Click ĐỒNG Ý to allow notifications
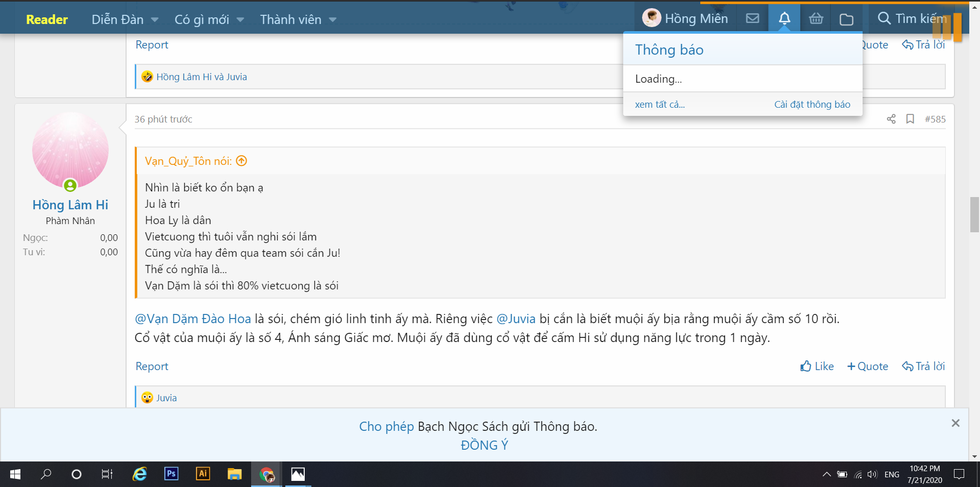This screenshot has height=487, width=980. [484, 445]
